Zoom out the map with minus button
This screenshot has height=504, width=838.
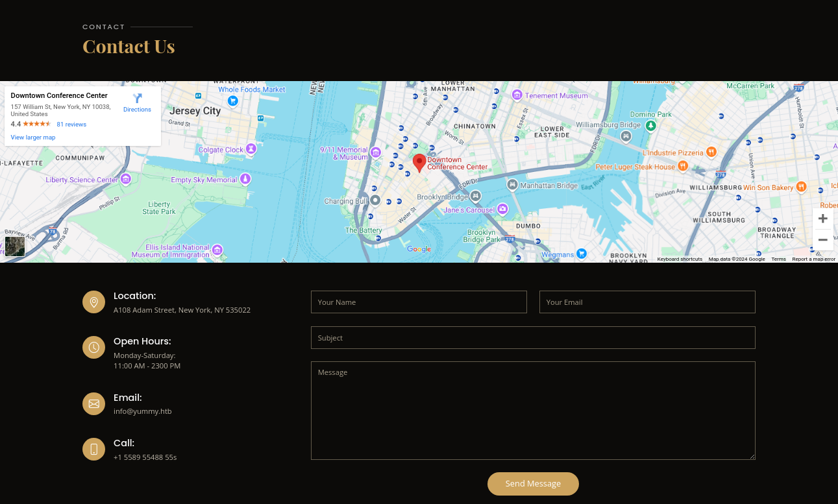822,240
